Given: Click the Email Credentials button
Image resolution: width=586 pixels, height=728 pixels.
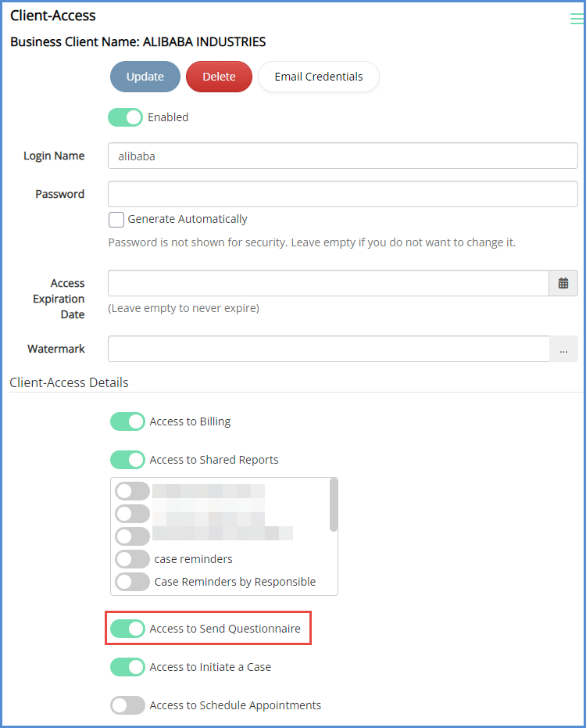Looking at the screenshot, I should coord(318,77).
